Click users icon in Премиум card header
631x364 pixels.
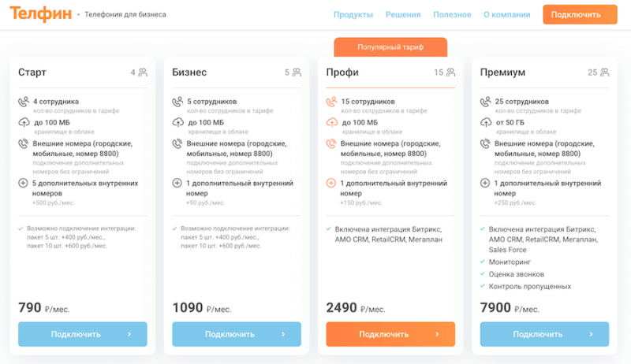click(604, 72)
